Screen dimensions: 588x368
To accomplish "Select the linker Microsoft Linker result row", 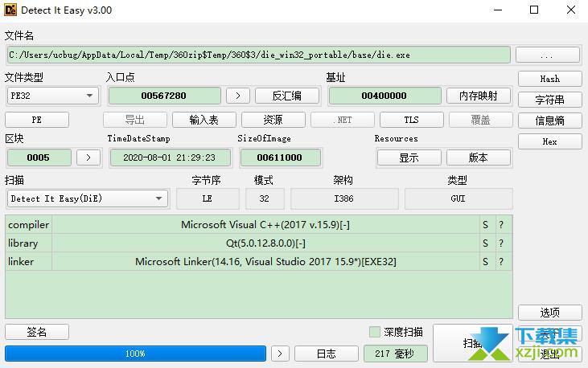I will point(265,262).
